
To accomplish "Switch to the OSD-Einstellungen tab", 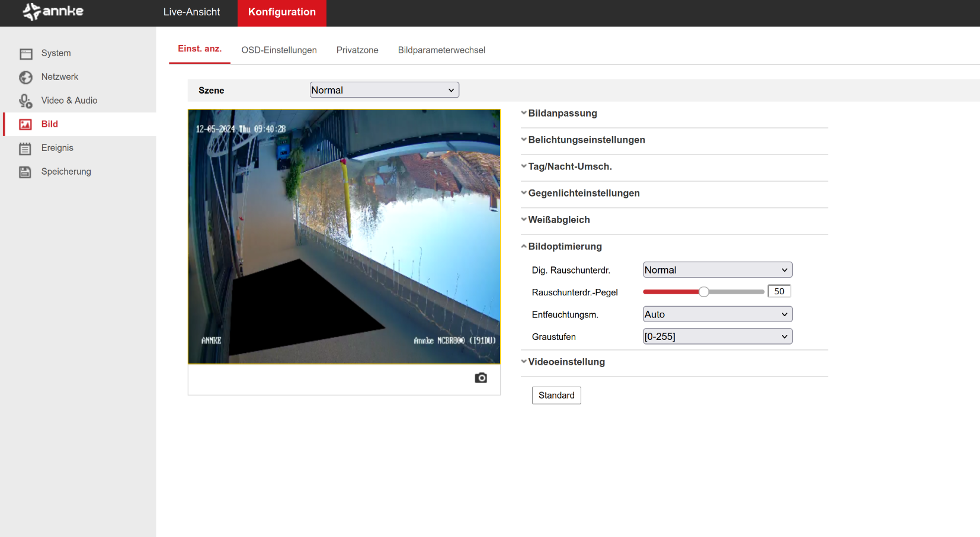I will (278, 50).
